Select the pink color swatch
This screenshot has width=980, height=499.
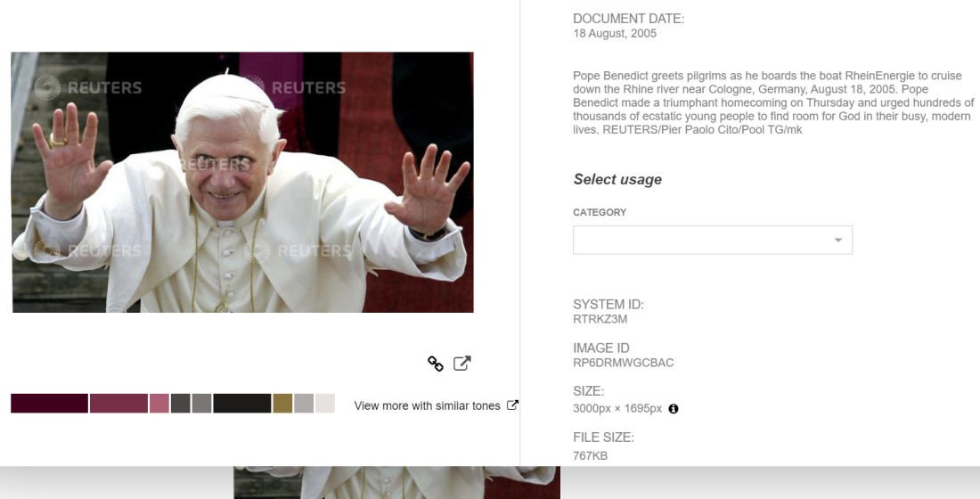pos(159,404)
